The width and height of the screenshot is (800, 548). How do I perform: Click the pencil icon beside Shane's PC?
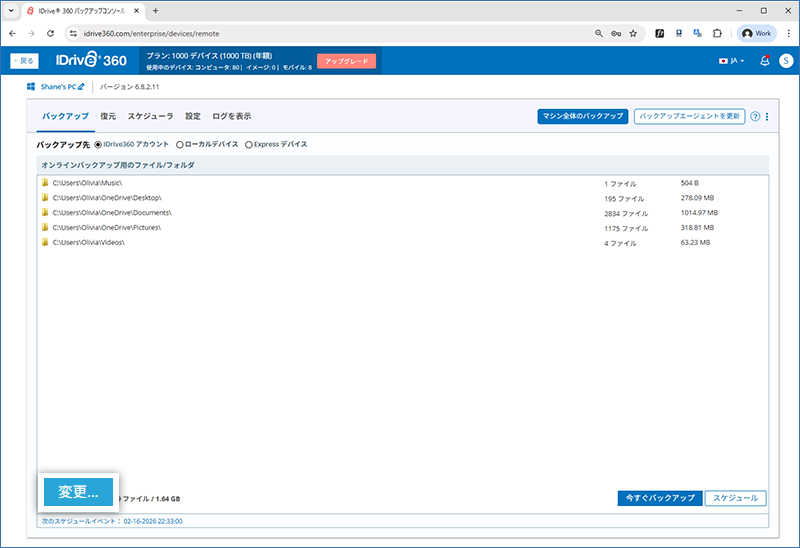point(82,87)
